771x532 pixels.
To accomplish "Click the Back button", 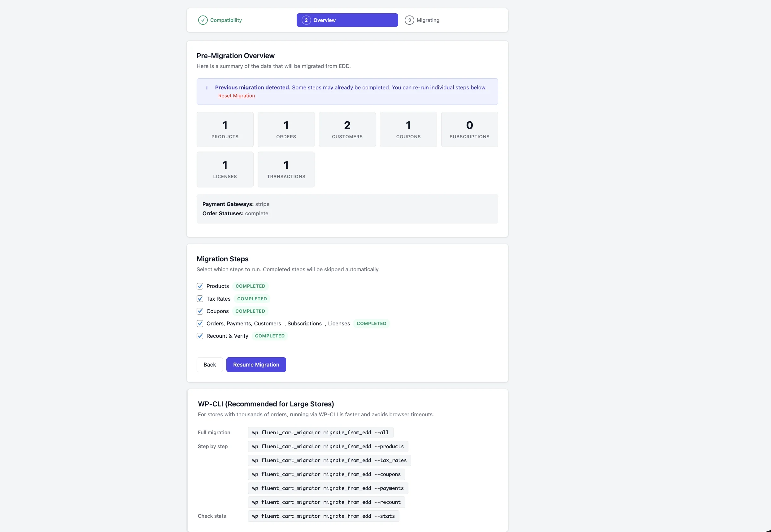I will [210, 364].
